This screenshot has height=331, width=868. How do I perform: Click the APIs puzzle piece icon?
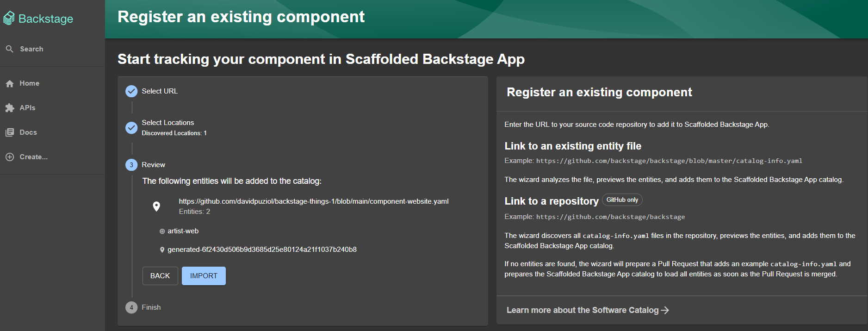click(x=10, y=108)
